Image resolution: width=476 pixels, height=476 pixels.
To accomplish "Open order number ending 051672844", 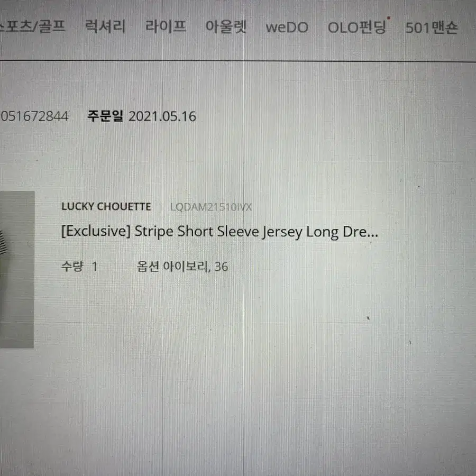I will 34,116.
